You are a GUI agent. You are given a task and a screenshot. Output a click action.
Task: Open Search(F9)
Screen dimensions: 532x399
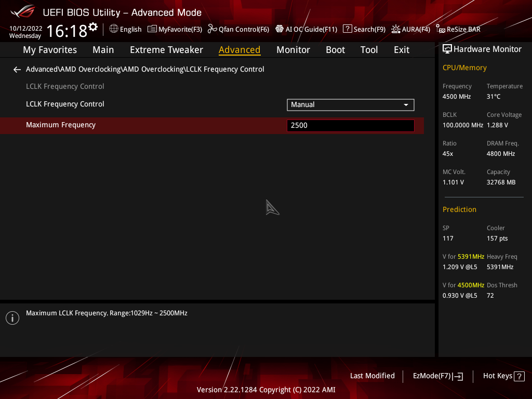[369, 30]
